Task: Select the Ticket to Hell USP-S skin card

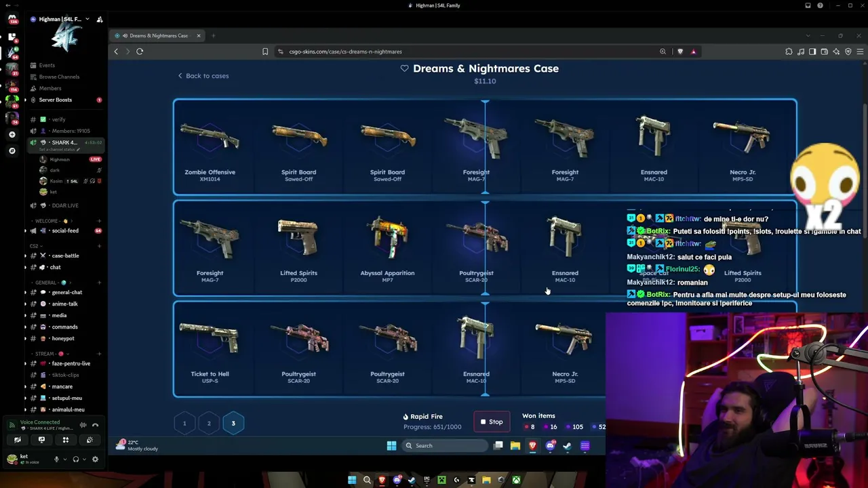Action: point(210,350)
